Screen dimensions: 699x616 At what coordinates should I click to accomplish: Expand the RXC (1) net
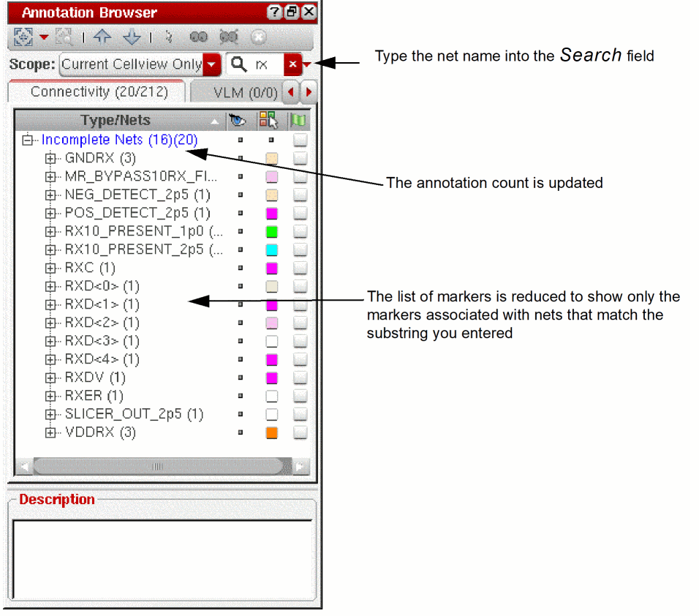[50, 268]
